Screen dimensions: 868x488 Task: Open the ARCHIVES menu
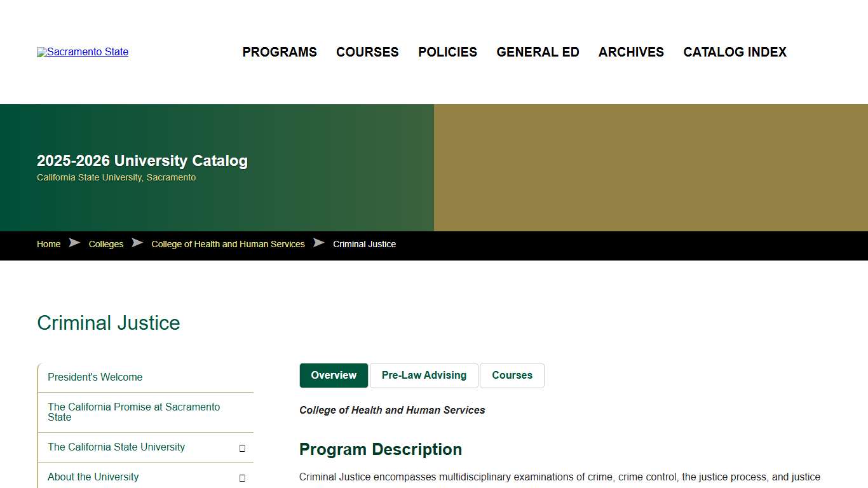[631, 52]
